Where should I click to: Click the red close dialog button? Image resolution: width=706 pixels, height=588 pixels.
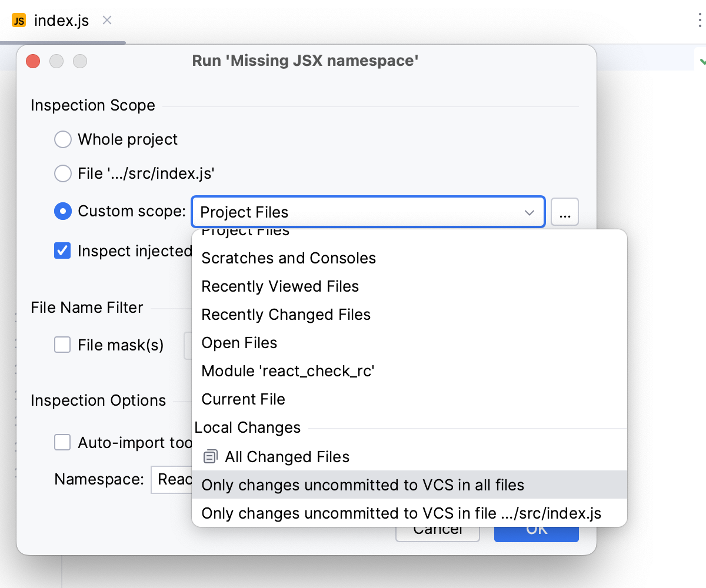[x=33, y=61]
